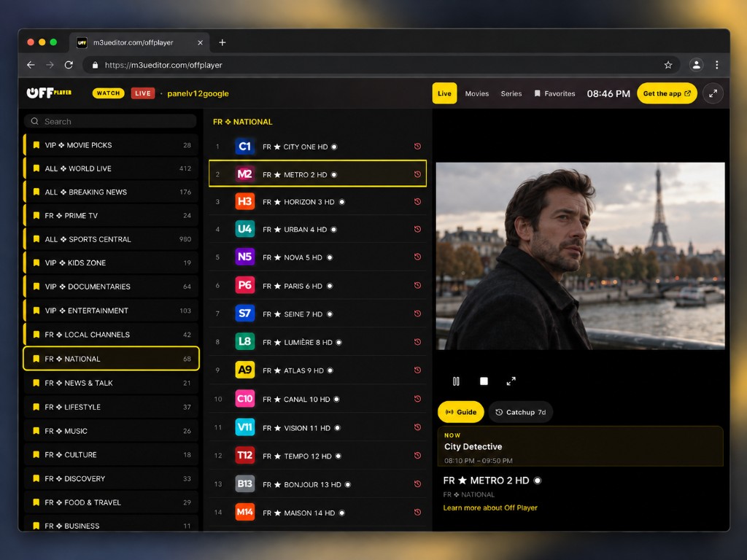Click the catchup icon on CANAL 10 HD row
This screenshot has width=747, height=560.
point(417,399)
